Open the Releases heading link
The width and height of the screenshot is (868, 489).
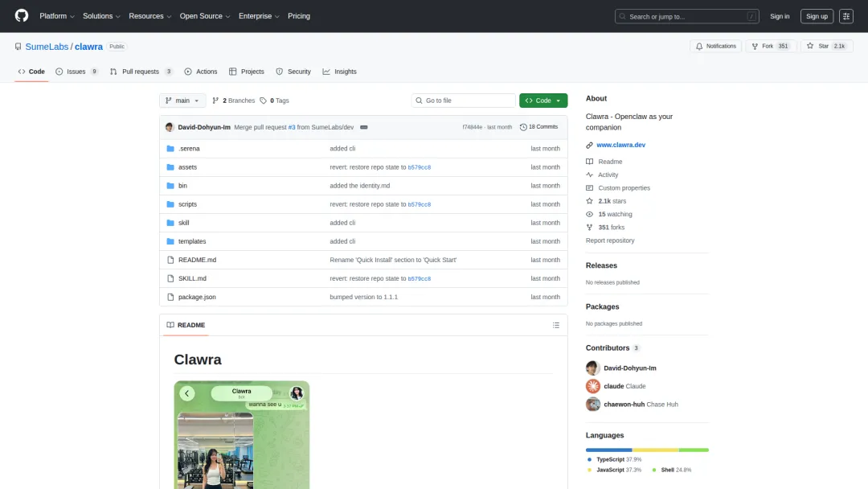(601, 265)
